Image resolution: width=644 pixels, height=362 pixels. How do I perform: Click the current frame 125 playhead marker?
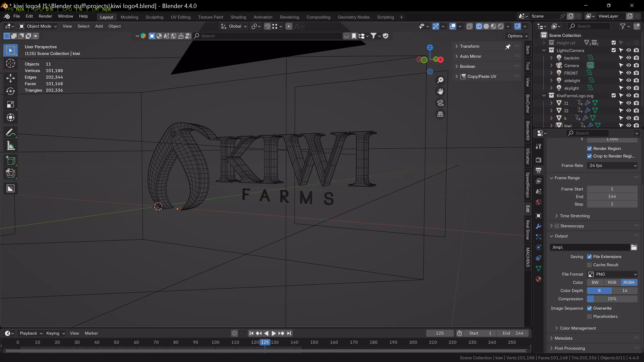pos(265,342)
